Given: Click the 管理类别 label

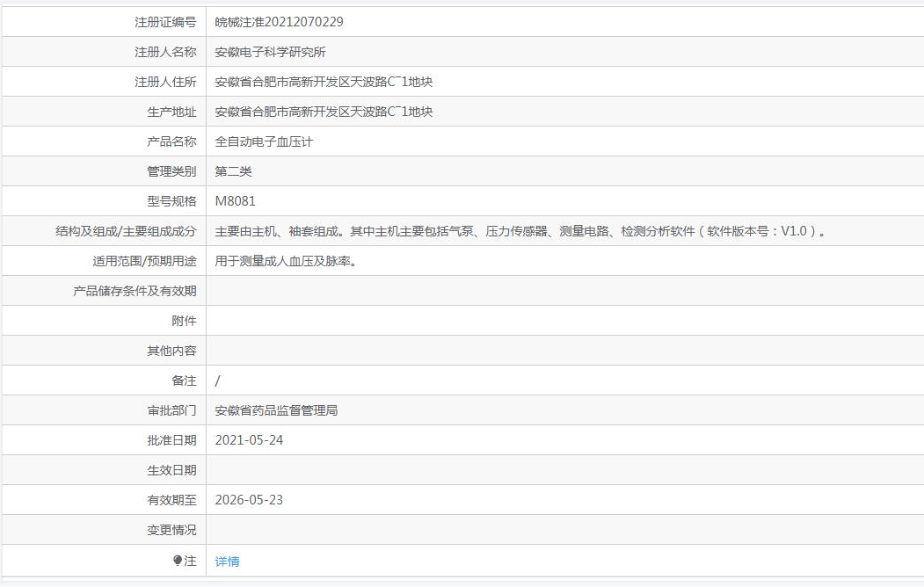Looking at the screenshot, I should tap(171, 171).
